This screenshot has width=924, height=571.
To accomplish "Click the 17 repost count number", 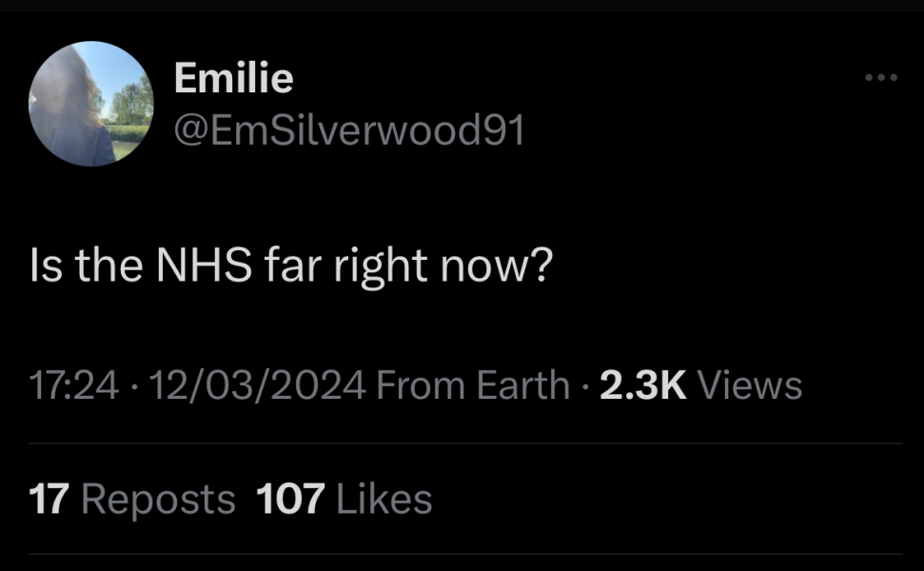I will point(49,499).
